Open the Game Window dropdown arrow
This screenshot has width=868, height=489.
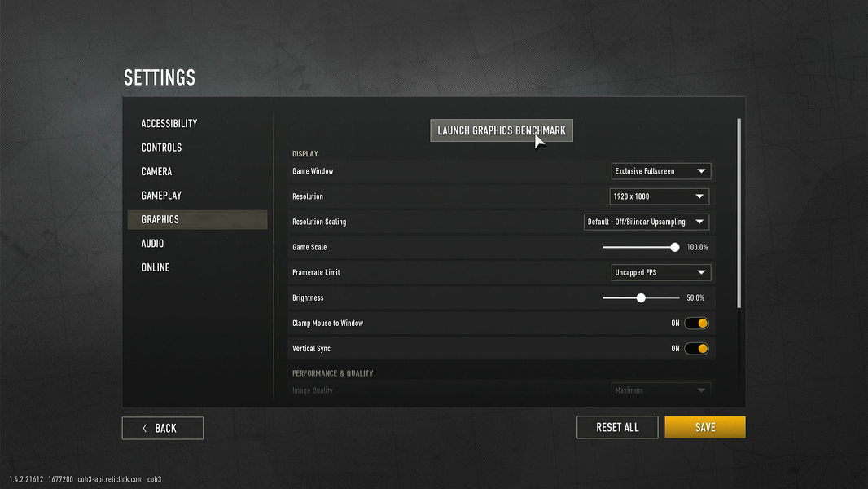(701, 171)
